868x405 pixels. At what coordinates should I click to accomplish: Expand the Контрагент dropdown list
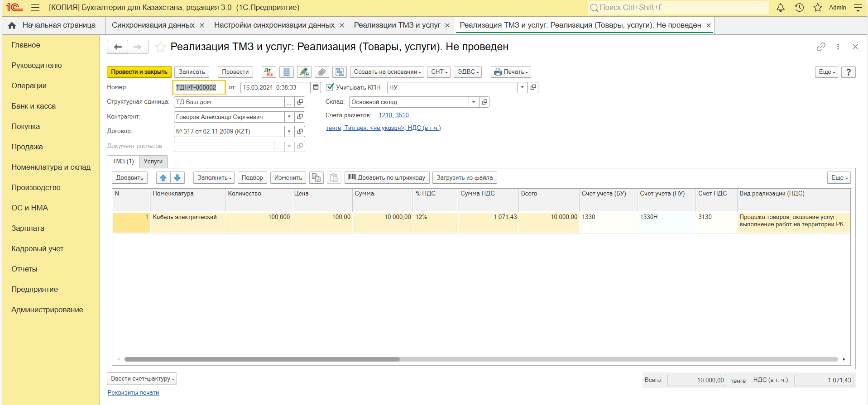[289, 117]
